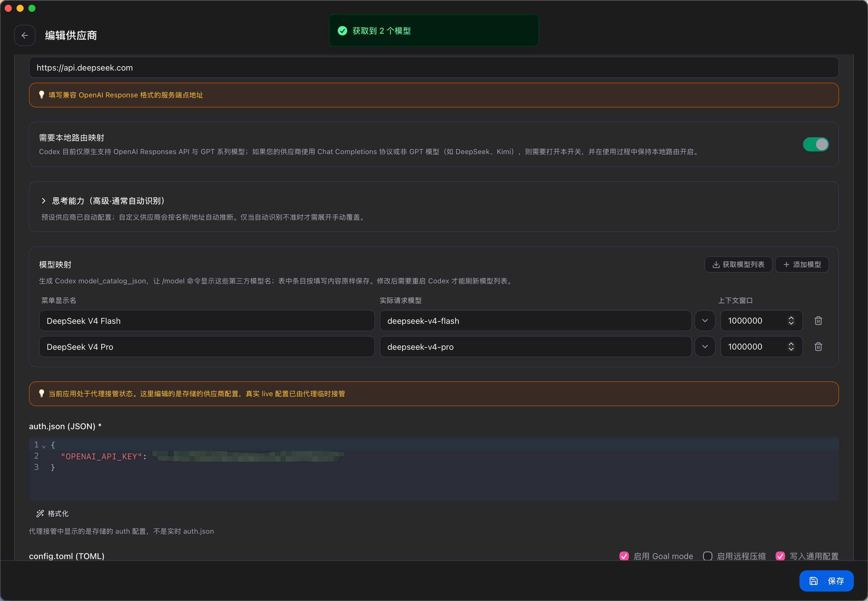Viewport: 868px width, 601px height.
Task: Click the plus icon in 添加模型
Action: tap(786, 265)
